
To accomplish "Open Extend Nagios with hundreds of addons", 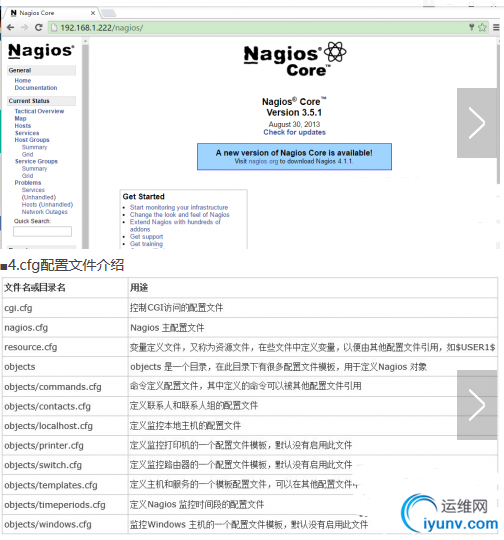I will pos(175,226).
